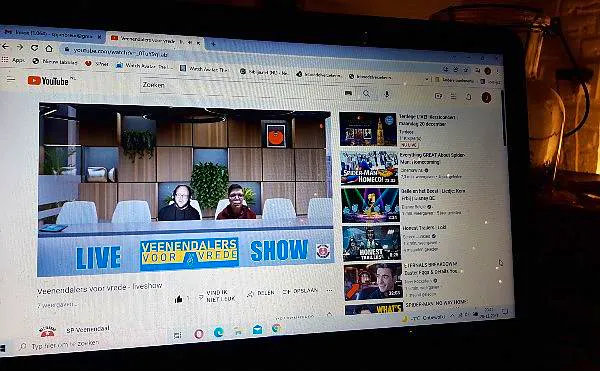Open the Eternals Breakdown recommended video title
600x371 pixels.
click(x=431, y=268)
